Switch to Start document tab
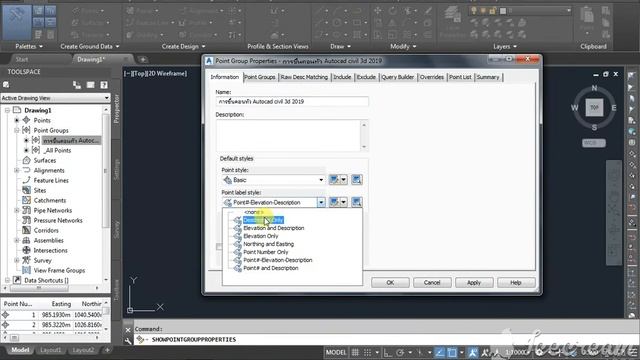The width and height of the screenshot is (640, 360). coord(22,60)
